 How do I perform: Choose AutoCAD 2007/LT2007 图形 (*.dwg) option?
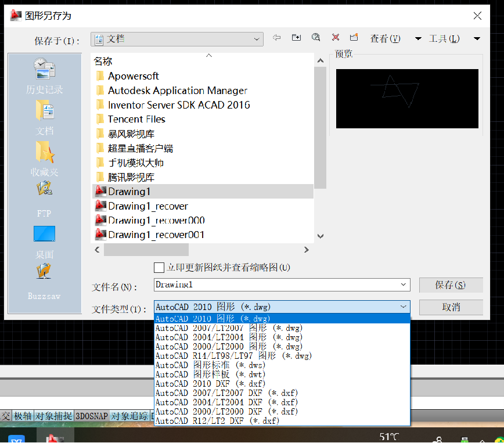point(282,328)
